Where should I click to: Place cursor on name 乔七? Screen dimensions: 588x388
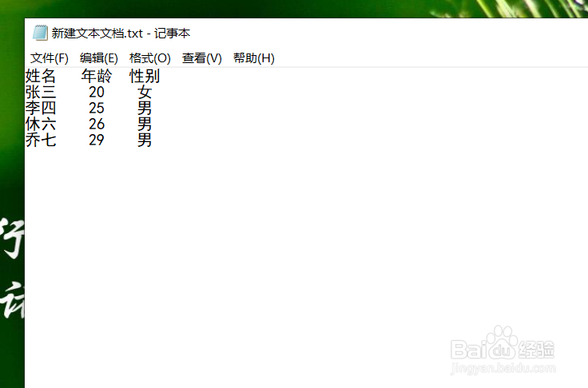coord(41,141)
